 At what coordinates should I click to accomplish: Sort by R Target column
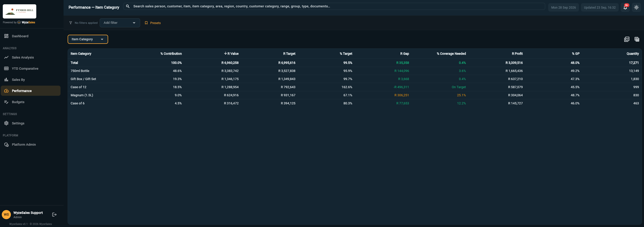tap(289, 54)
